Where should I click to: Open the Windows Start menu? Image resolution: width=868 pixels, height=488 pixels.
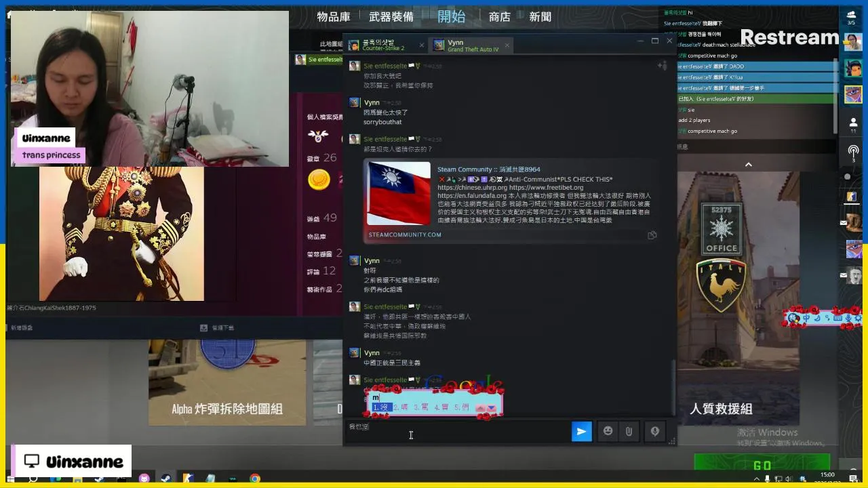click(9, 479)
